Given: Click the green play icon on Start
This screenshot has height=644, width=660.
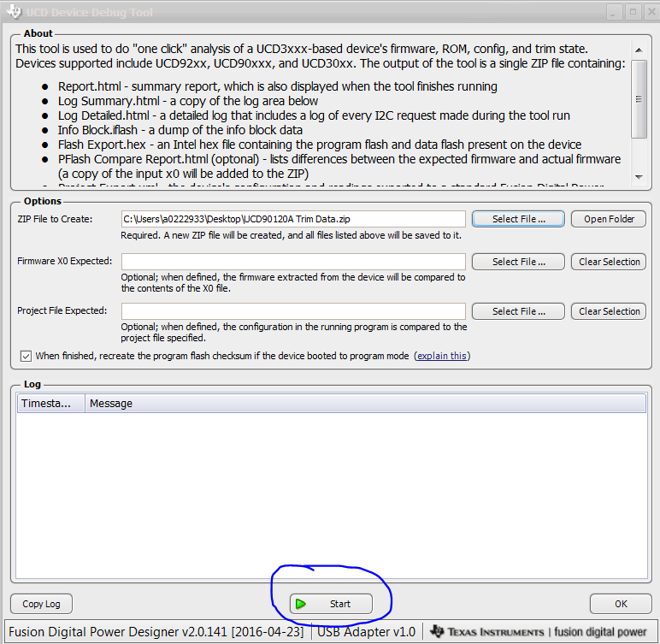Looking at the screenshot, I should [x=301, y=604].
